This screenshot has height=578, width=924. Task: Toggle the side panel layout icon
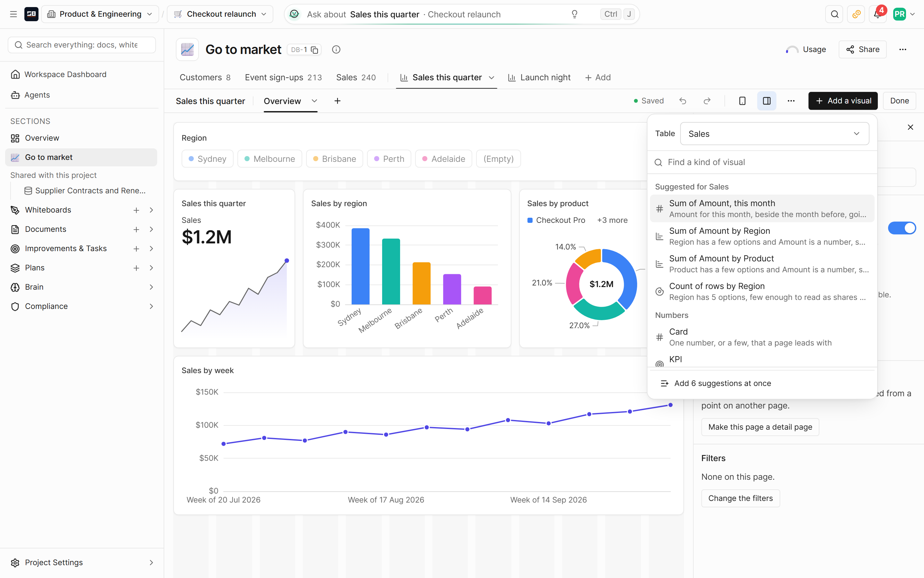click(x=767, y=101)
